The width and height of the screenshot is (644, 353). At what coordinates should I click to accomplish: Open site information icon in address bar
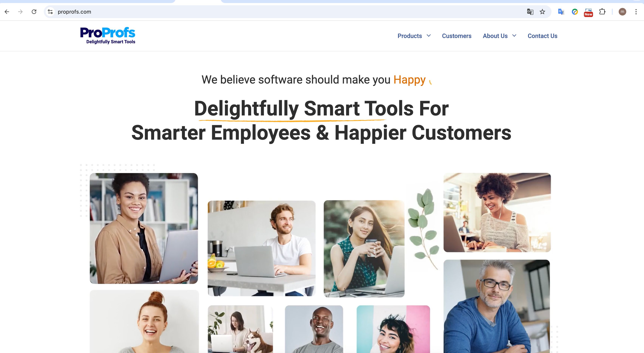(x=50, y=12)
